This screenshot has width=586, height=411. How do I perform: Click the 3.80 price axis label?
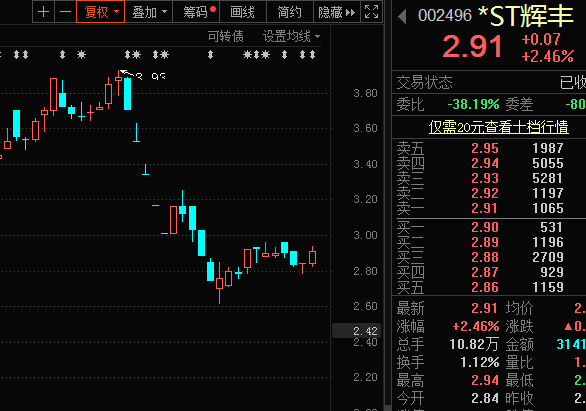point(365,93)
